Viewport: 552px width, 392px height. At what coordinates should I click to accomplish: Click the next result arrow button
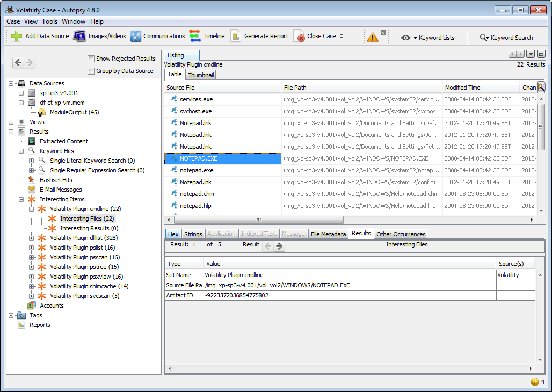pyautogui.click(x=279, y=246)
